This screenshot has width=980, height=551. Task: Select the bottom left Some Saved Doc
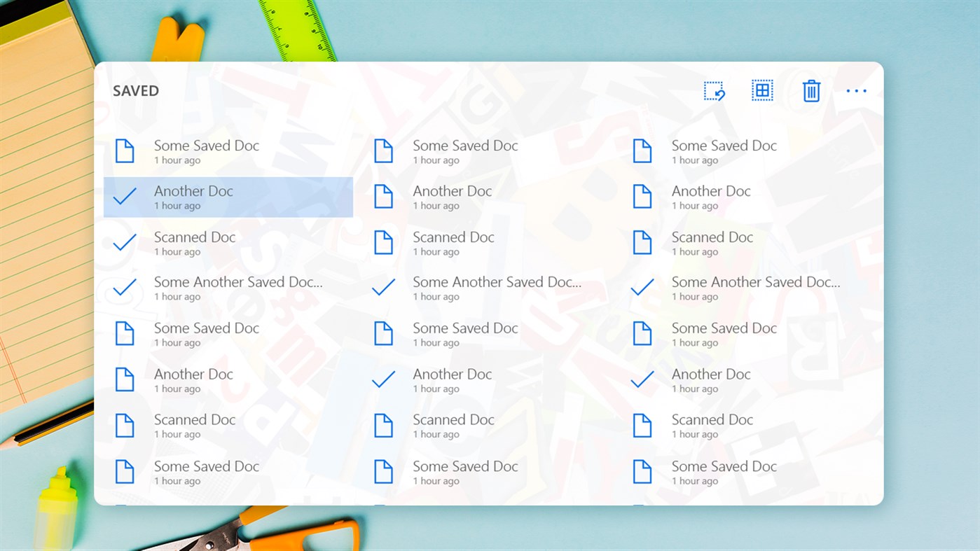207,472
